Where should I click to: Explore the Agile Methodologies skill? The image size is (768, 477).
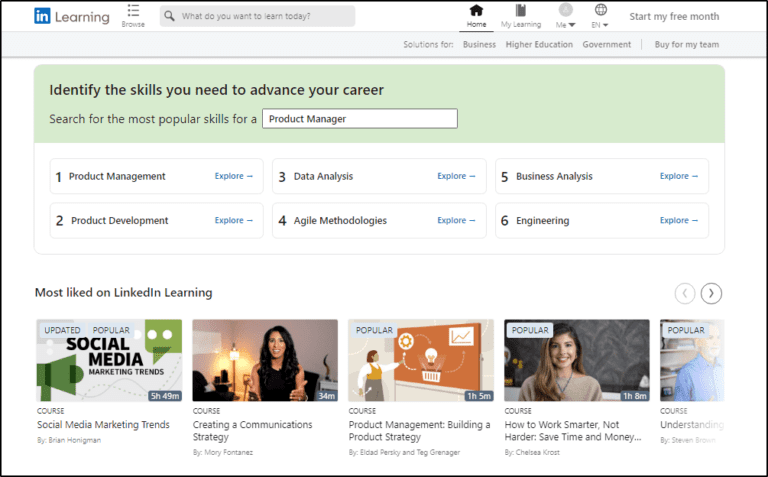(456, 220)
